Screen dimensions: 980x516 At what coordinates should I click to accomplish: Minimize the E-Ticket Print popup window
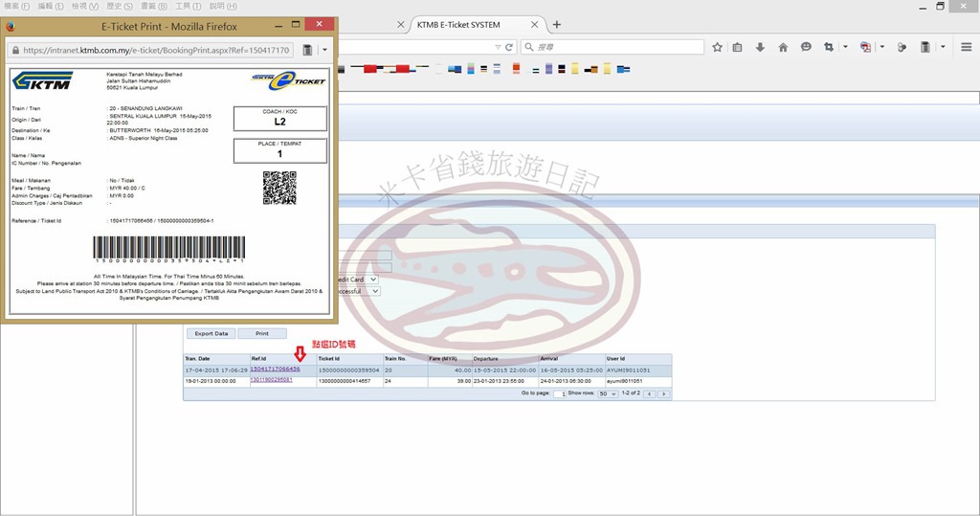pos(278,26)
